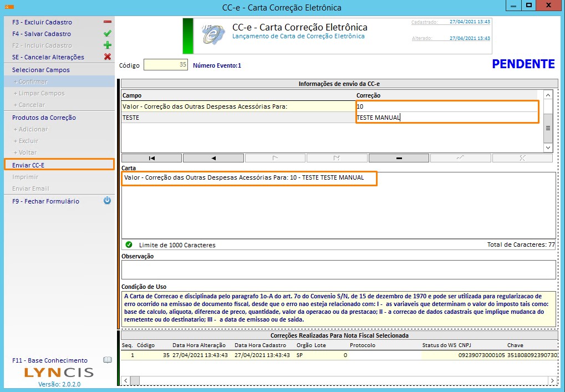The width and height of the screenshot is (565, 392).
Task: Click F4 - Salvar Cadastro
Action: [x=42, y=34]
